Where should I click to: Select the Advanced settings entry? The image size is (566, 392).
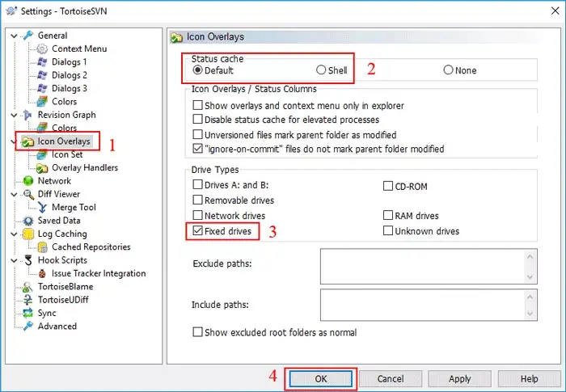[57, 327]
